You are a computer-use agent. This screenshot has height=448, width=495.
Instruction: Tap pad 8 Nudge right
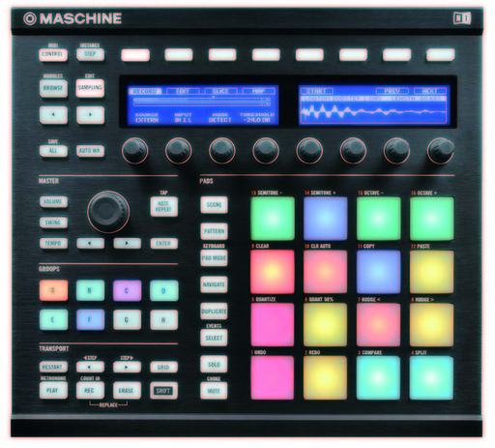(432, 325)
